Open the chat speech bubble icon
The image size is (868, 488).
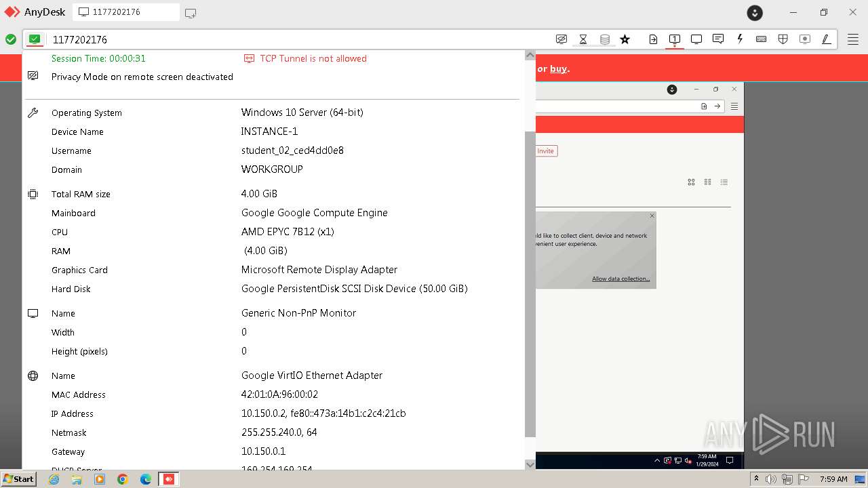(718, 39)
